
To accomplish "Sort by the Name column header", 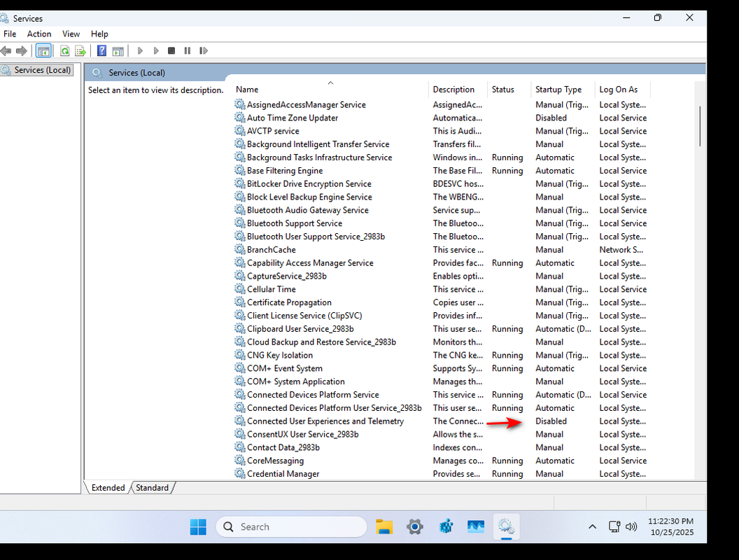I will (x=330, y=89).
